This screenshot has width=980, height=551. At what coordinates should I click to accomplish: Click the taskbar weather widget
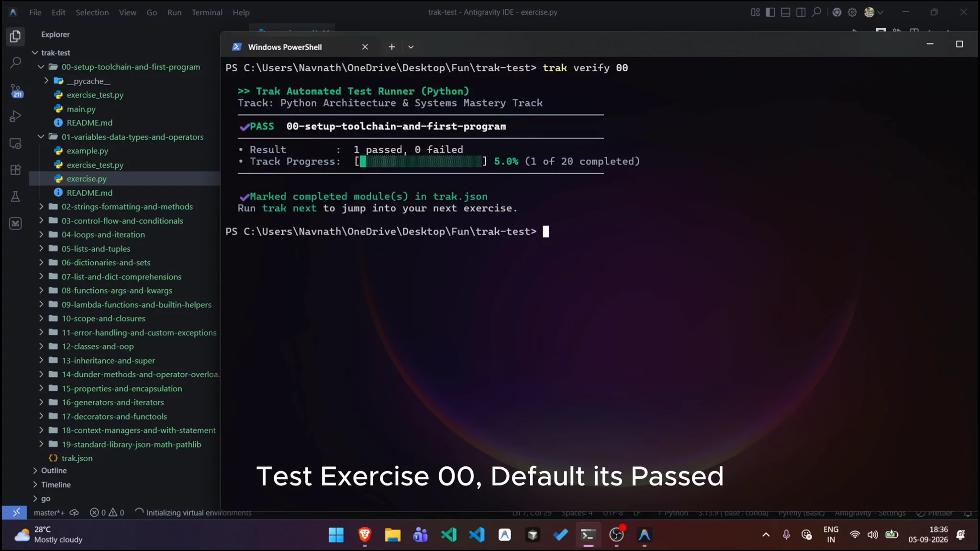click(x=48, y=535)
